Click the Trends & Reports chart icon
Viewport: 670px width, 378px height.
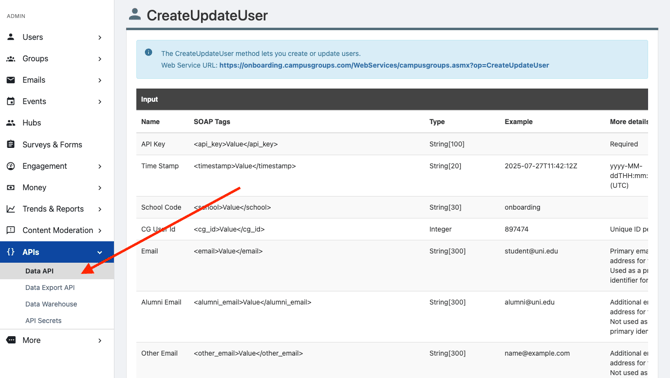11,209
